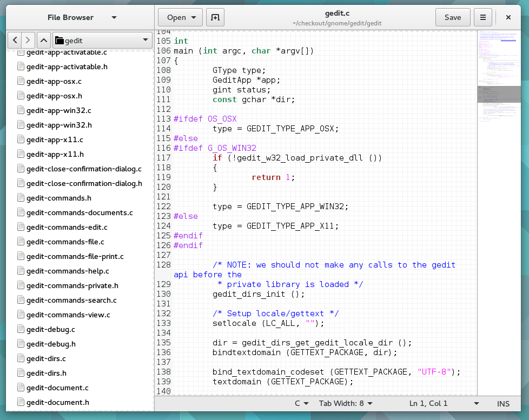529x420 pixels.
Task: Go back in file browser history
Action: 15,41
